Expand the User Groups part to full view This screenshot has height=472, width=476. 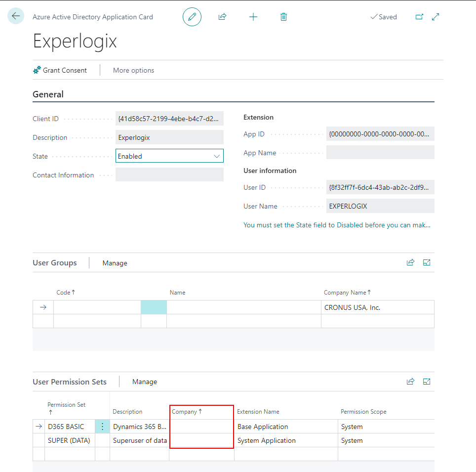pos(427,262)
